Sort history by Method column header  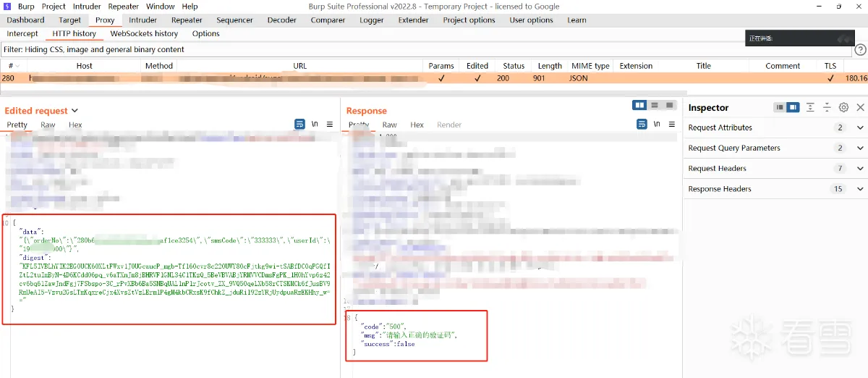[x=159, y=66]
